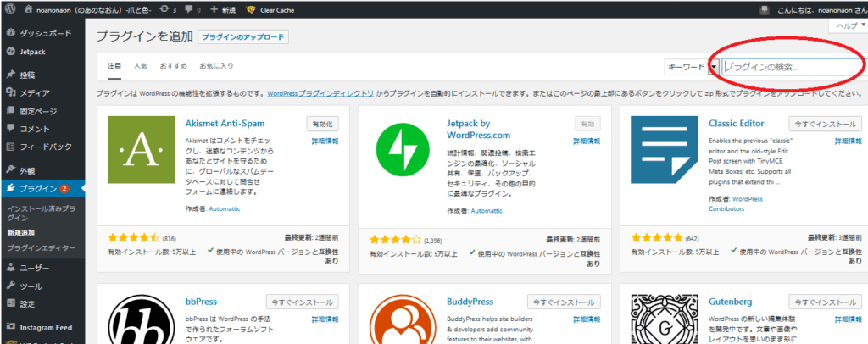
Task: Open 固定ページ icon in sidebar
Action: coord(10,111)
